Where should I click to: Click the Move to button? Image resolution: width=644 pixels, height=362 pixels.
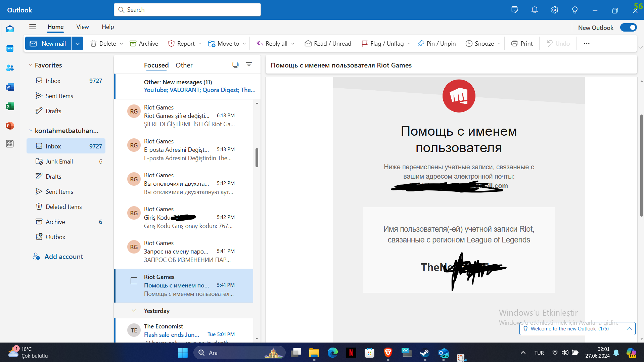(x=224, y=44)
